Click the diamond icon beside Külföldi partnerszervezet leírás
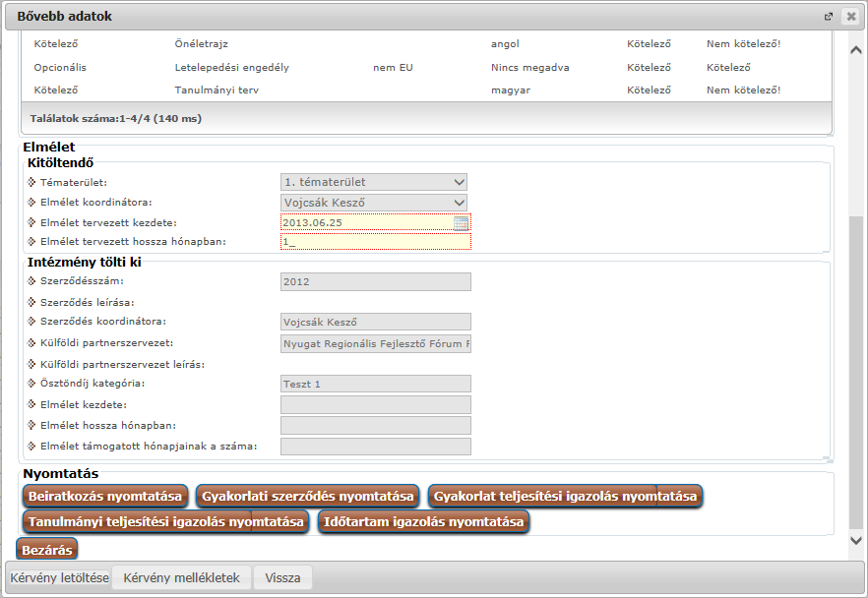The height and width of the screenshot is (598, 868). click(31, 365)
